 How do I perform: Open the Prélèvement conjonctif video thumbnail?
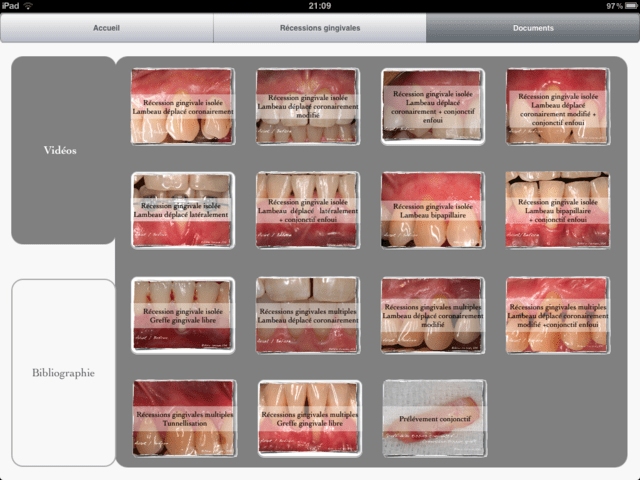(433, 418)
